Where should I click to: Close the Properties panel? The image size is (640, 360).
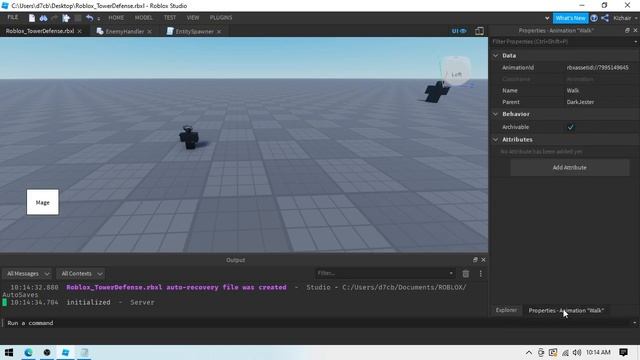click(635, 30)
